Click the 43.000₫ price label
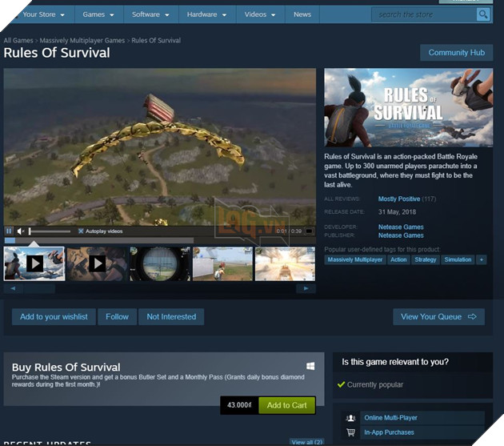Viewport: 504px width, 446px height. [239, 405]
